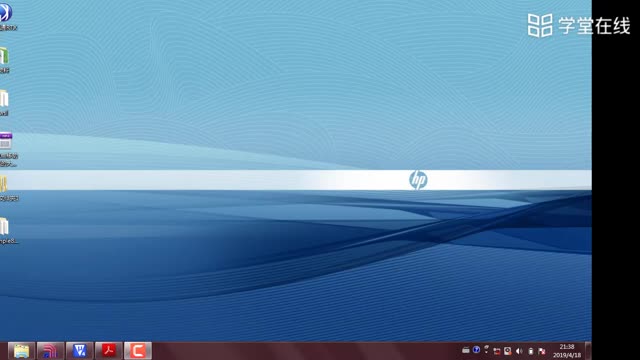Click the blue help circle tray icon
The width and height of the screenshot is (640, 360).
[476, 350]
